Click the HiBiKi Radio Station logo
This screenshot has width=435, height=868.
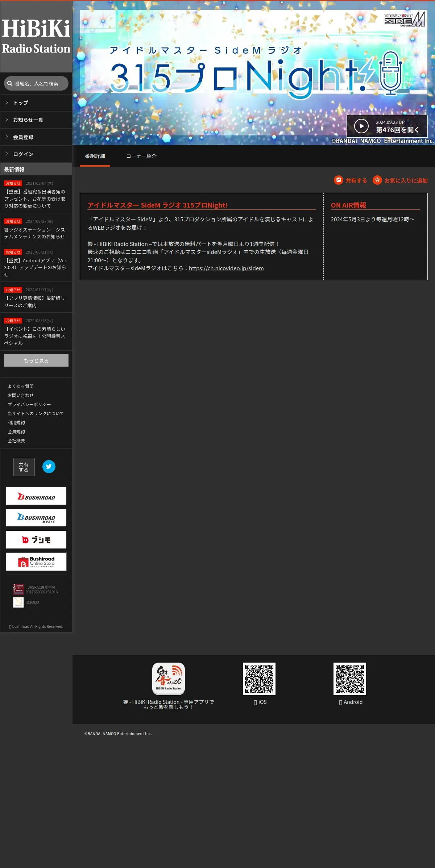pyautogui.click(x=36, y=36)
